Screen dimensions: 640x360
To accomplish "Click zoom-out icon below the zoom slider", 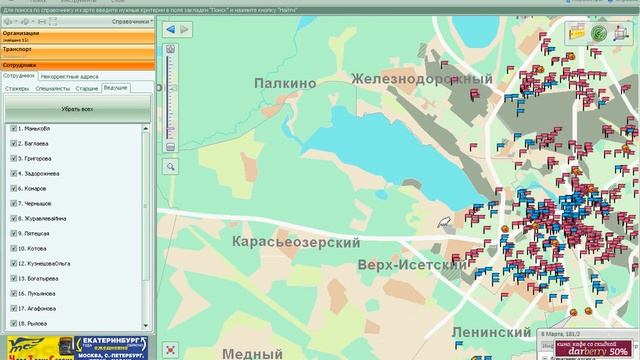I will pos(171,147).
